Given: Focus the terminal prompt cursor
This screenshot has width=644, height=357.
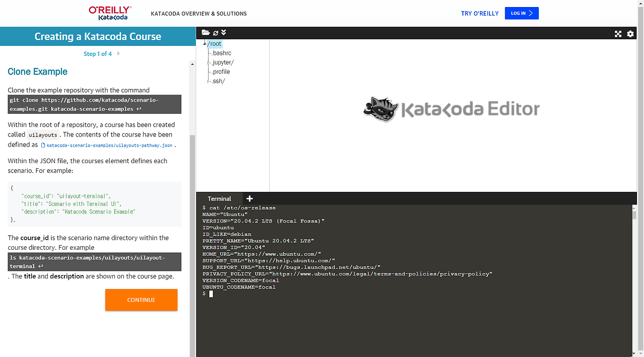Looking at the screenshot, I should coord(211,294).
